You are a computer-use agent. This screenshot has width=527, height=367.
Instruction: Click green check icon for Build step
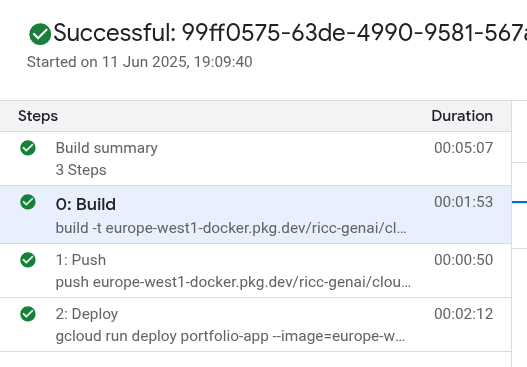[28, 202]
